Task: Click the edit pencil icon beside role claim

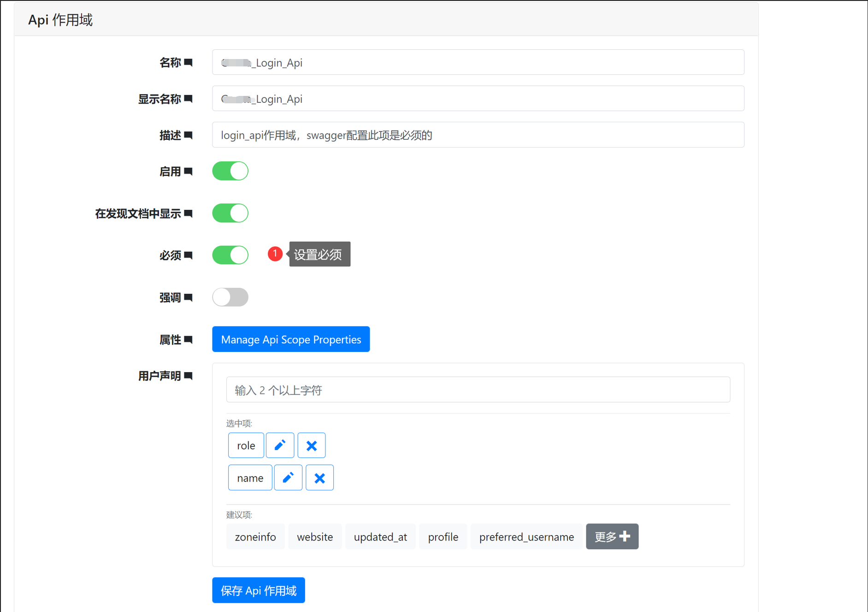Action: pyautogui.click(x=280, y=445)
